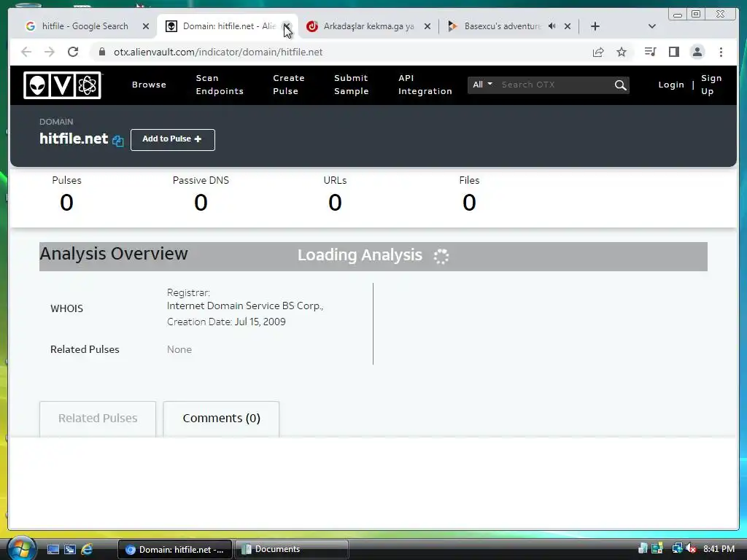747x560 pixels.
Task: Select the Comments (0) tab
Action: click(222, 419)
